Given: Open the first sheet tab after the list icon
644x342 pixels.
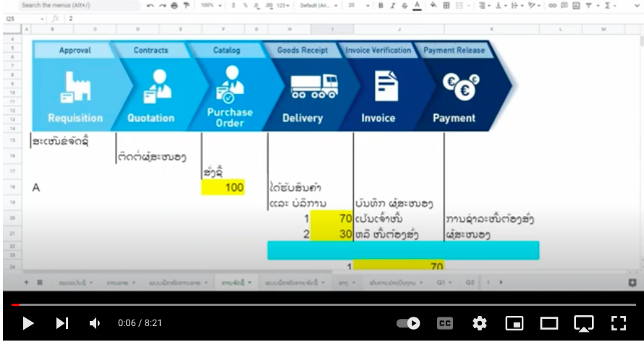Looking at the screenshot, I should pyautogui.click(x=75, y=283).
